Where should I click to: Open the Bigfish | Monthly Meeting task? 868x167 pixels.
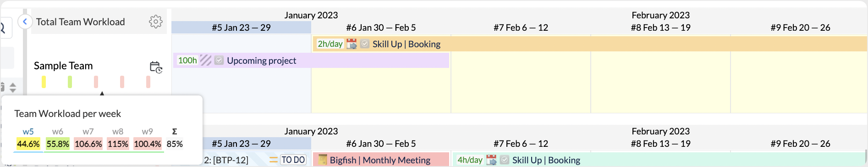click(x=380, y=160)
